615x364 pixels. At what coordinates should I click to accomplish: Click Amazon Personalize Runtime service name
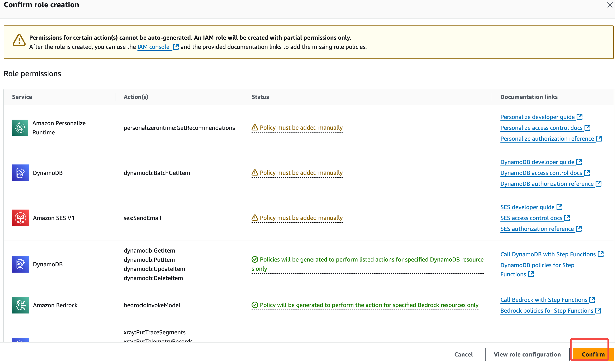click(x=59, y=128)
